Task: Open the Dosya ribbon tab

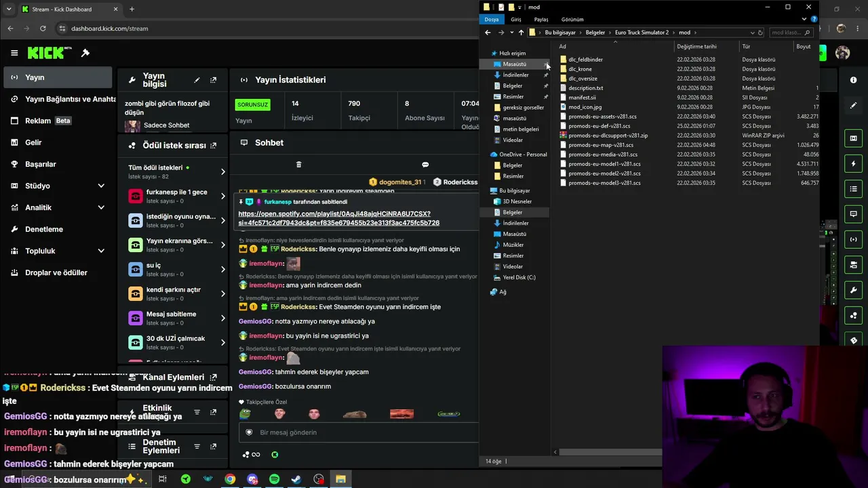Action: pos(492,20)
